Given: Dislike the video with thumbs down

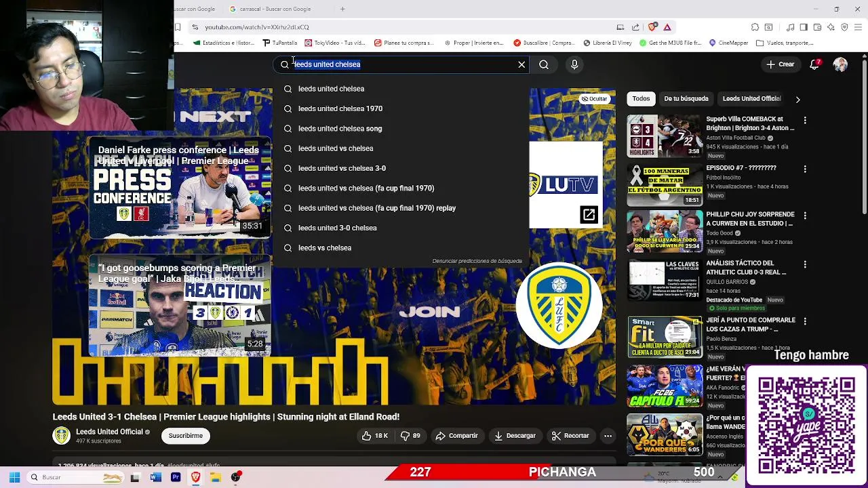Looking at the screenshot, I should 410,436.
